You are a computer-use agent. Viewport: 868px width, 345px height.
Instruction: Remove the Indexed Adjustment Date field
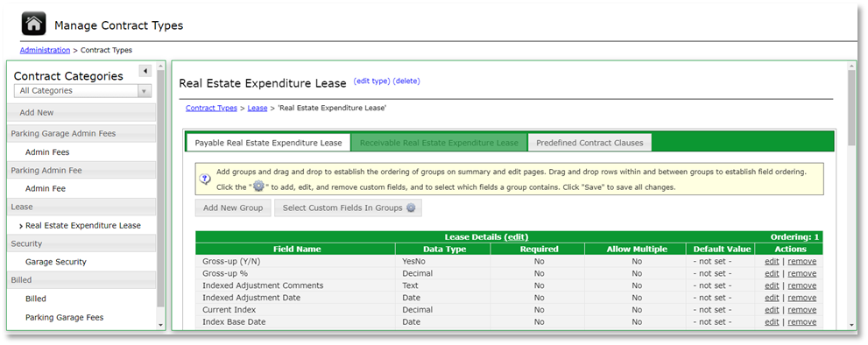tap(802, 298)
